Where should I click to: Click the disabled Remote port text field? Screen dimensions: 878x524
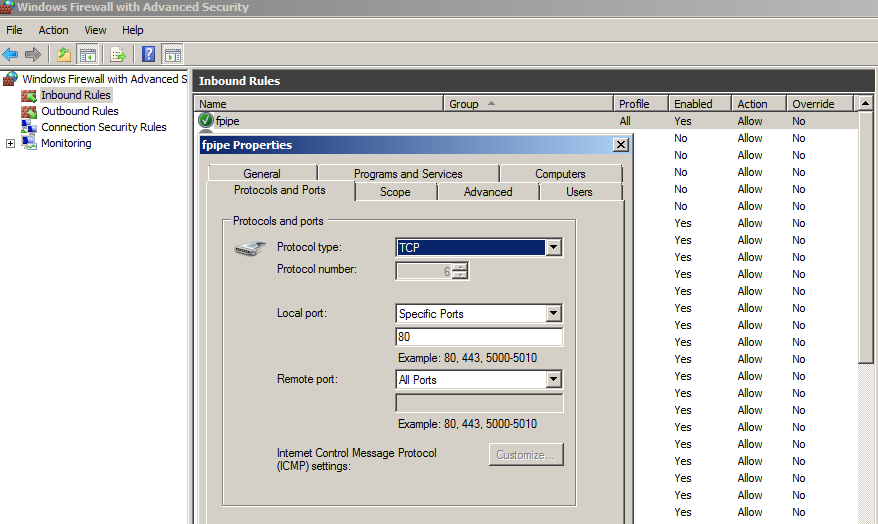479,403
